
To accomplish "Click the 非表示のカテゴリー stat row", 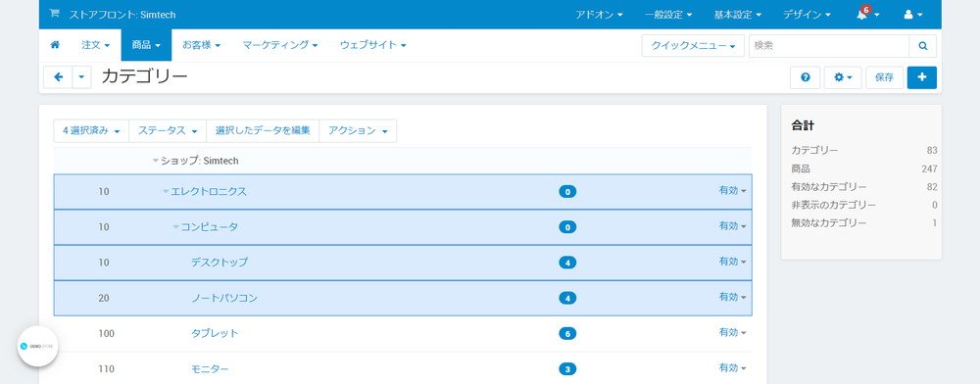I will point(864,205).
